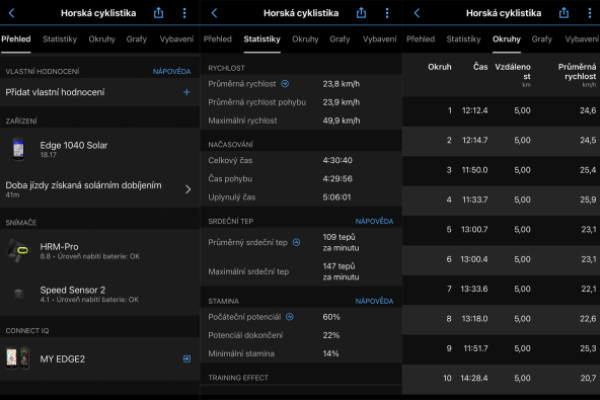Image resolution: width=600 pixels, height=400 pixels.
Task: Tap the Edge 1040 Solar device icon
Action: pos(18,149)
